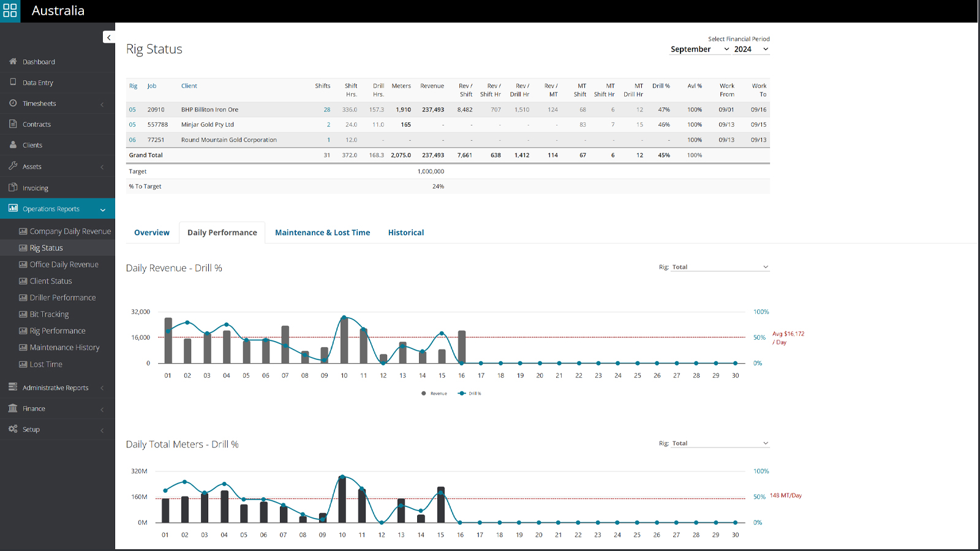
Task: Click the Dashboard home icon
Action: pyautogui.click(x=13, y=61)
